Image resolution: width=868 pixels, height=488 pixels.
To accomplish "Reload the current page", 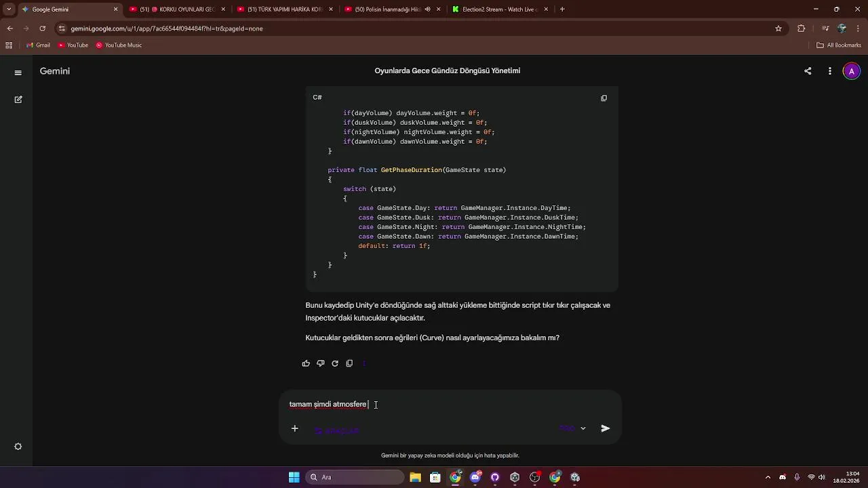I will coord(43,28).
